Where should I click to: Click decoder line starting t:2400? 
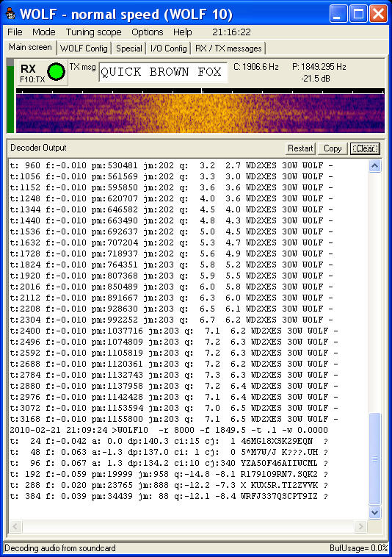[x=174, y=331]
